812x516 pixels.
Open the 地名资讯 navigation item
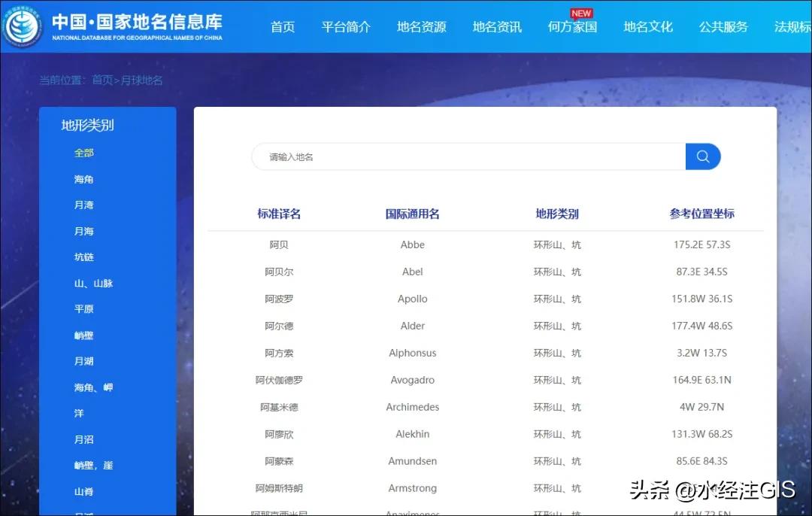coord(497,27)
